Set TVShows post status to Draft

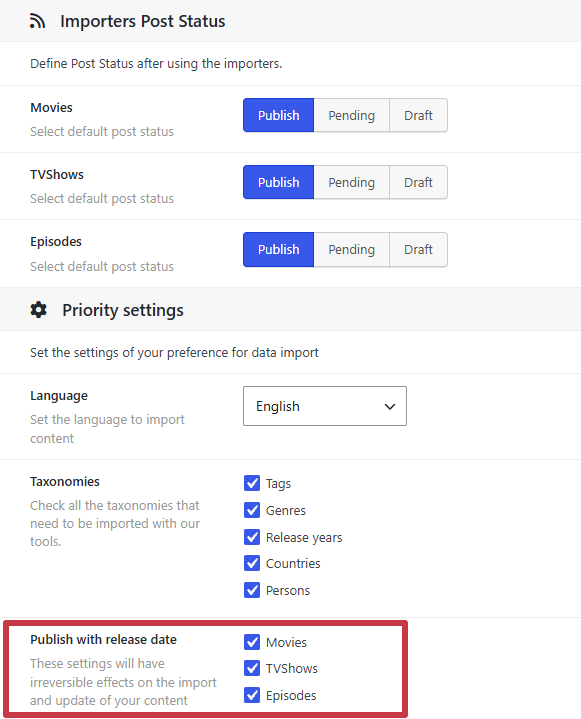[418, 182]
